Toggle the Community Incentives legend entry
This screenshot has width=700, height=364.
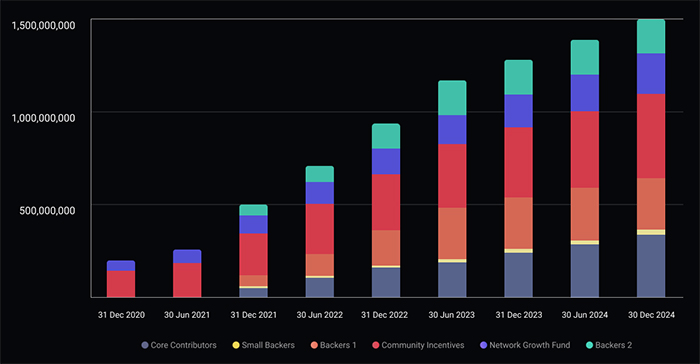coord(418,345)
